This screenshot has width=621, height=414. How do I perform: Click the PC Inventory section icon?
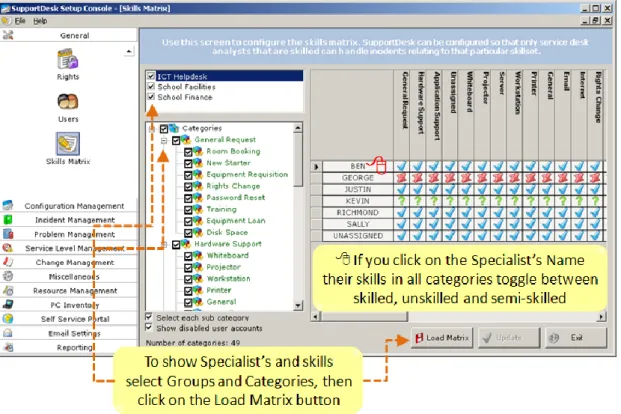click(x=8, y=304)
